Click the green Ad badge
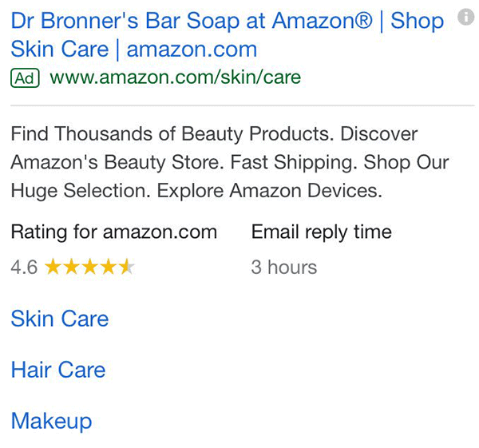Image resolution: width=479 pixels, height=448 pixels. [x=25, y=77]
